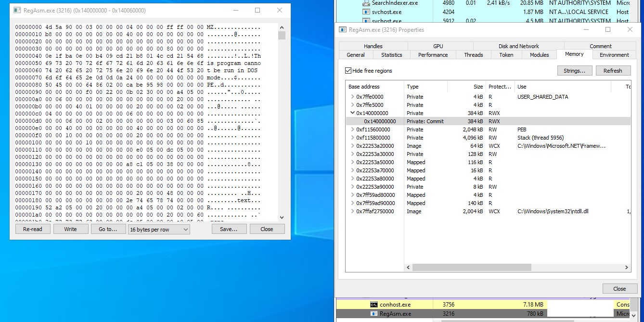This screenshot has width=644, height=322.
Task: Expand the 0x7ffe5000 memory region
Action: pos(352,105)
